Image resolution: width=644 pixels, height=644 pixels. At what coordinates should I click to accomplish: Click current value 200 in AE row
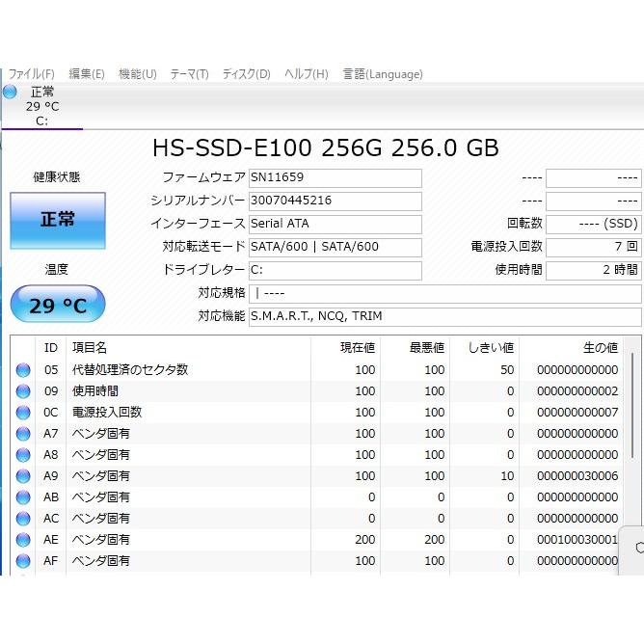[x=365, y=540]
